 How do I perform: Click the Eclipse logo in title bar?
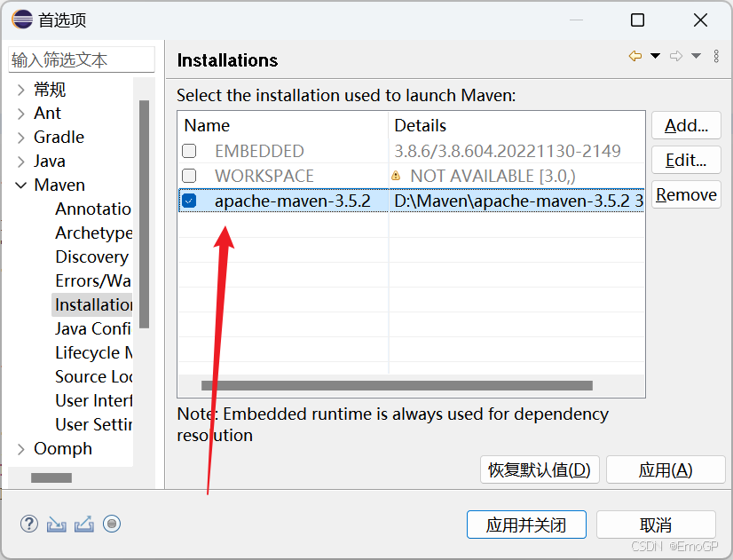pos(22,20)
